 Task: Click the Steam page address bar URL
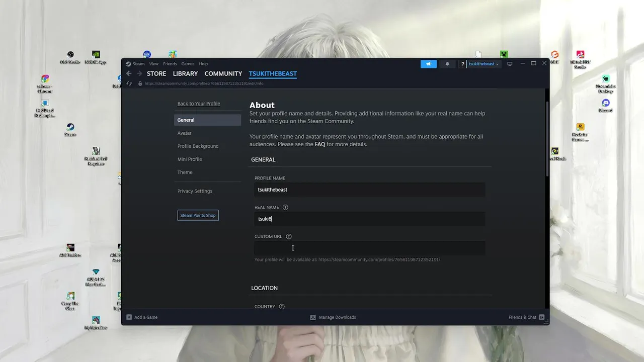[x=204, y=83]
